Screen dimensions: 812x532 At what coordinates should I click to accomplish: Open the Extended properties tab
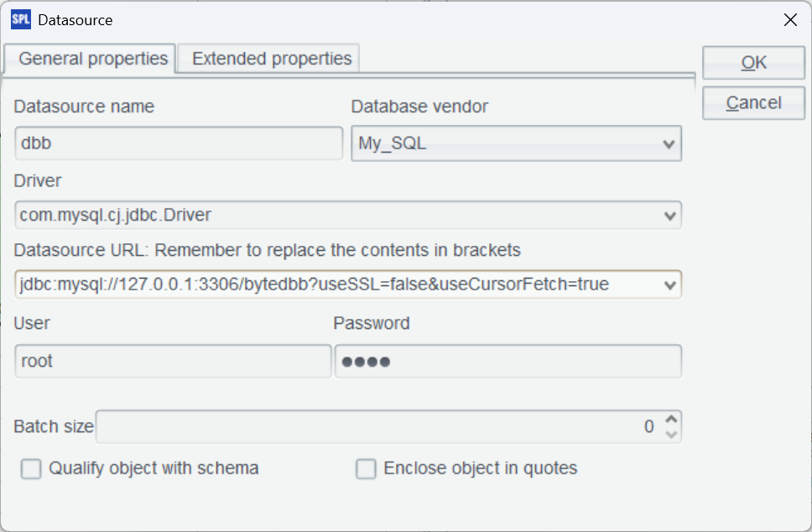point(271,59)
